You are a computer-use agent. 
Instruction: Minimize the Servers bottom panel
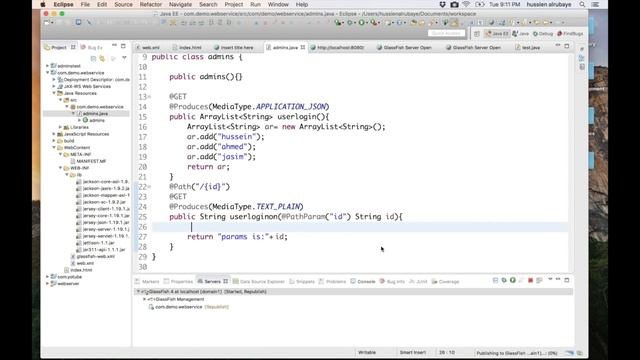[558, 279]
